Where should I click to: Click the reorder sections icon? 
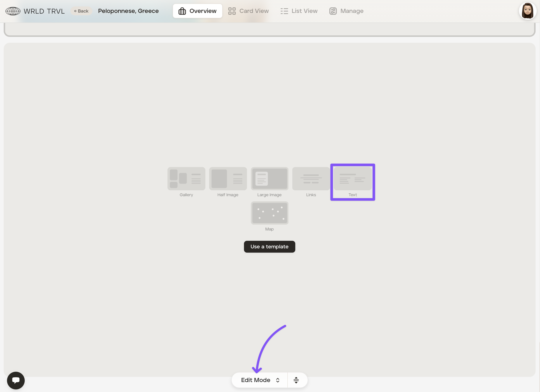coord(296,380)
